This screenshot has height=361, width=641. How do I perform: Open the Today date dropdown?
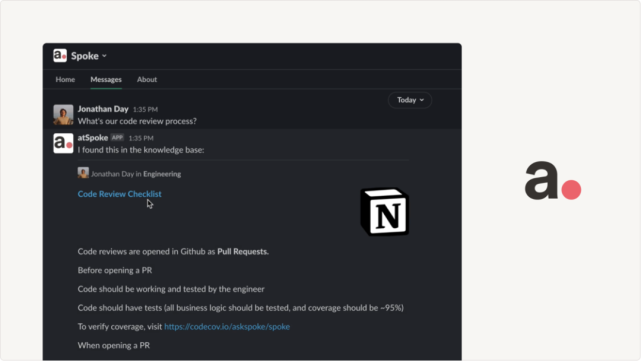tap(410, 100)
